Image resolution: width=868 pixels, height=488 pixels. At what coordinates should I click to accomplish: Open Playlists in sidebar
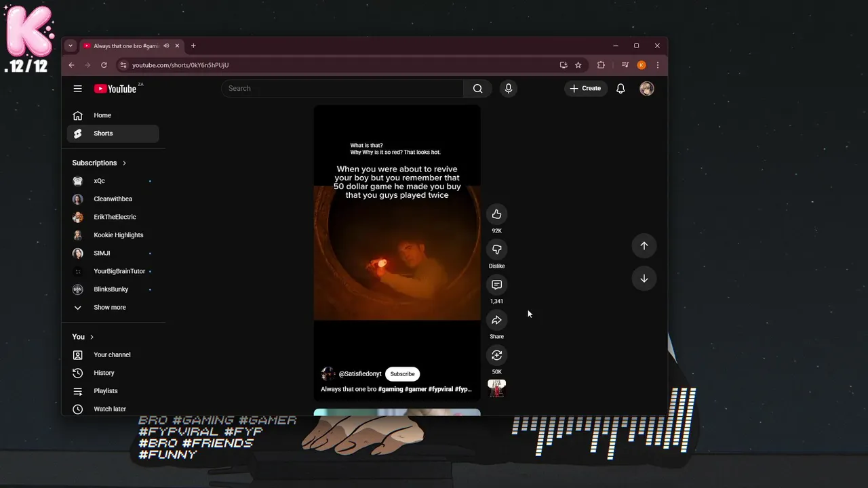click(113, 391)
